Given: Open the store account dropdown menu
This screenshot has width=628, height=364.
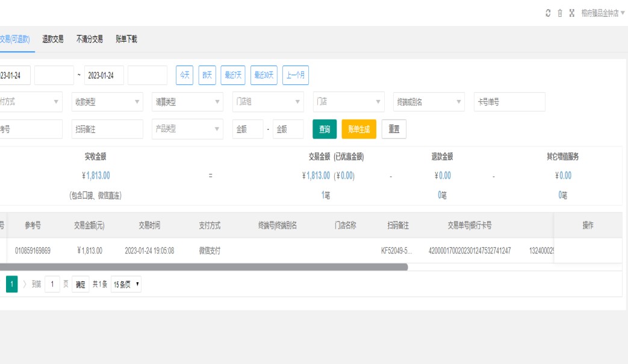Looking at the screenshot, I should [x=603, y=13].
